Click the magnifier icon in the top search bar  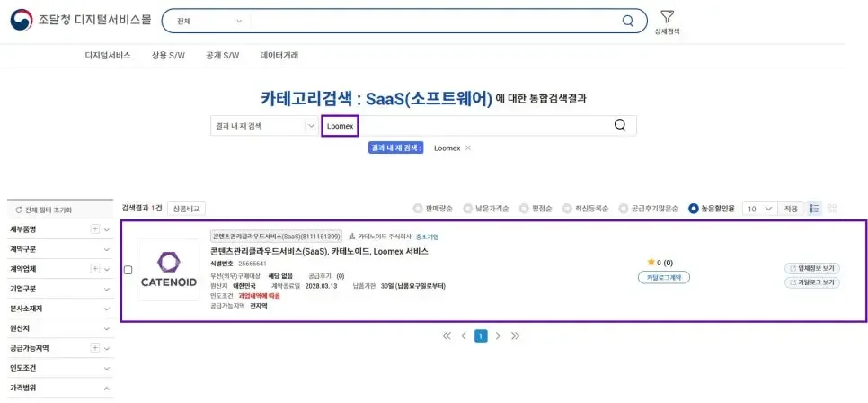coord(627,21)
